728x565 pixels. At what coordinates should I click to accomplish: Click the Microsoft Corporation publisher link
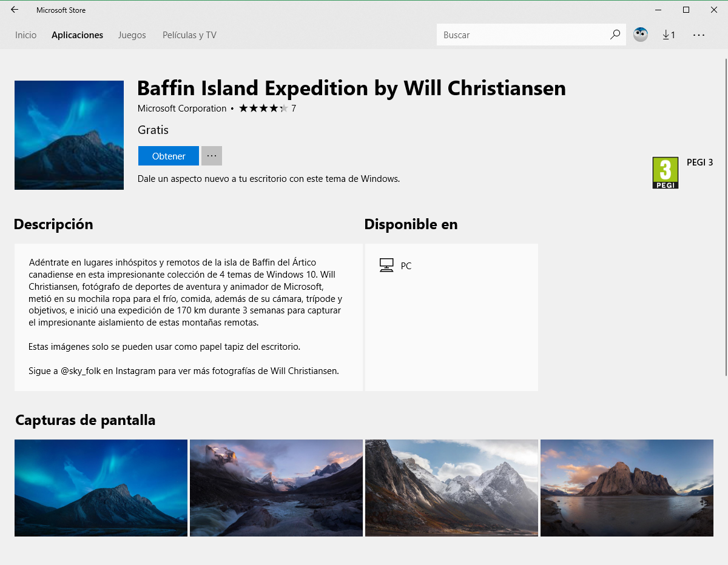[182, 109]
